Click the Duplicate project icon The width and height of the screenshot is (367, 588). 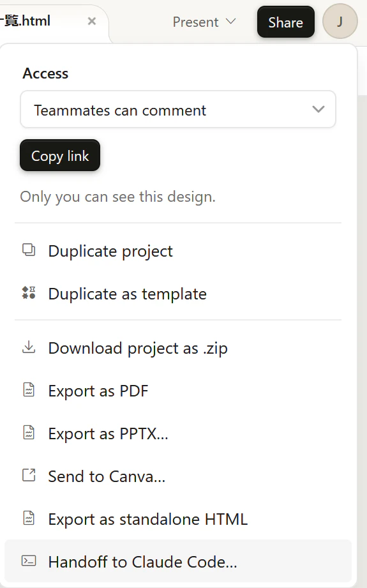tap(29, 250)
